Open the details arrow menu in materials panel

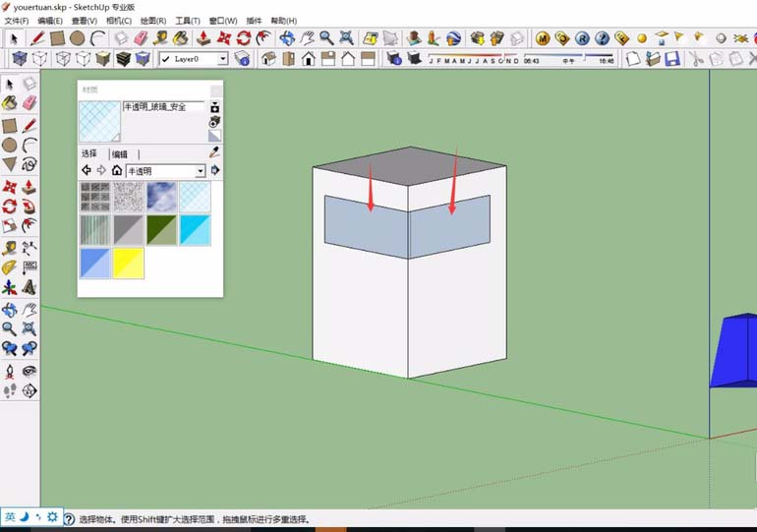click(215, 171)
